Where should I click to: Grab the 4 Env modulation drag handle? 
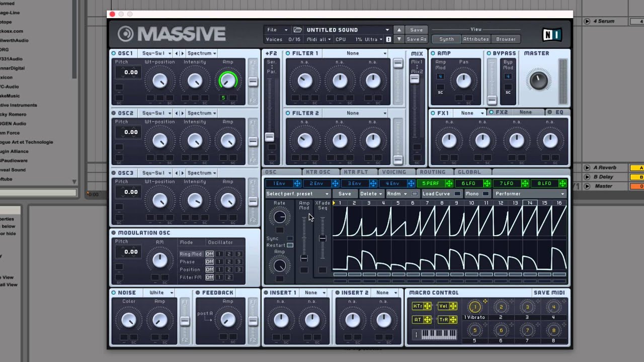click(411, 184)
